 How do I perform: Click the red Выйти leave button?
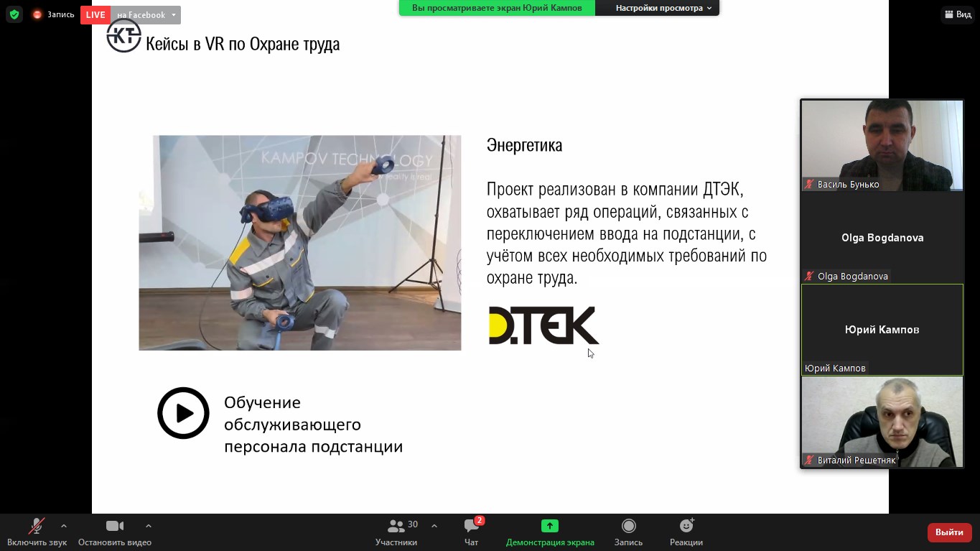(950, 532)
